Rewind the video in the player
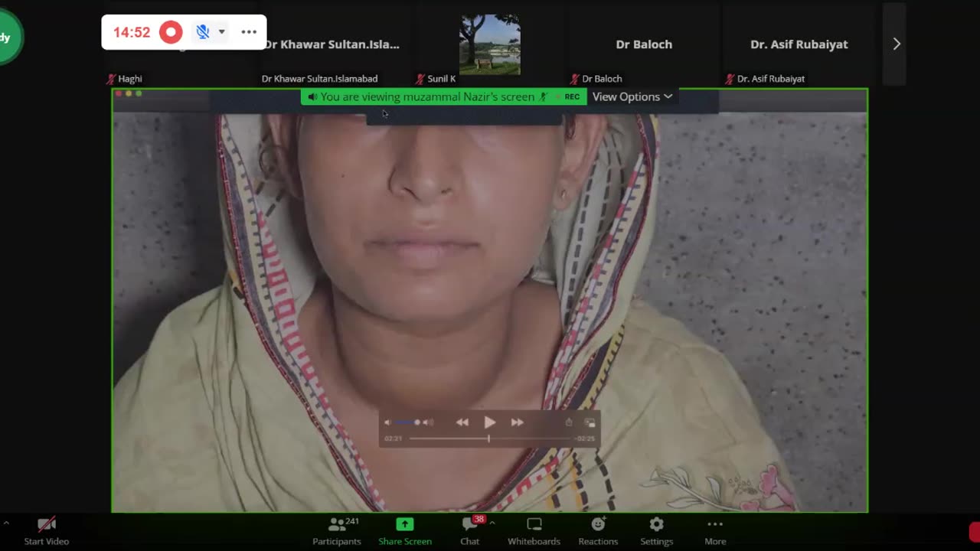The image size is (980, 551). coord(462,422)
